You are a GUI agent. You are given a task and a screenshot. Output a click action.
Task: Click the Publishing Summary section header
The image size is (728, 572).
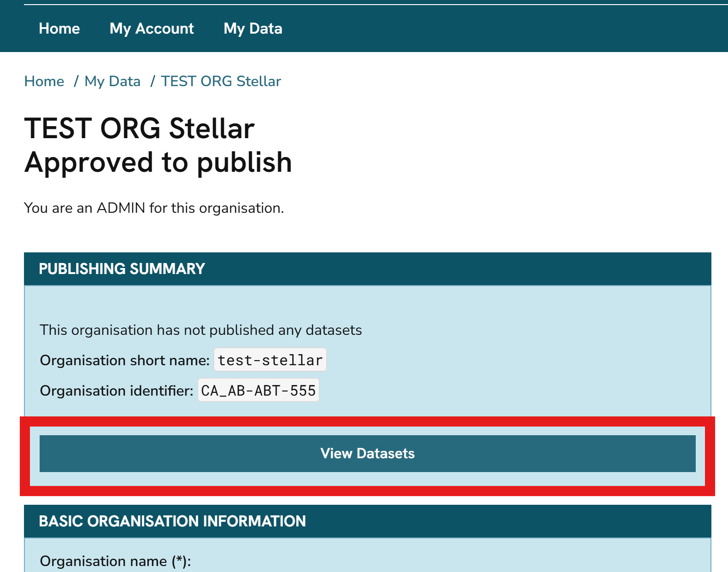pos(122,269)
